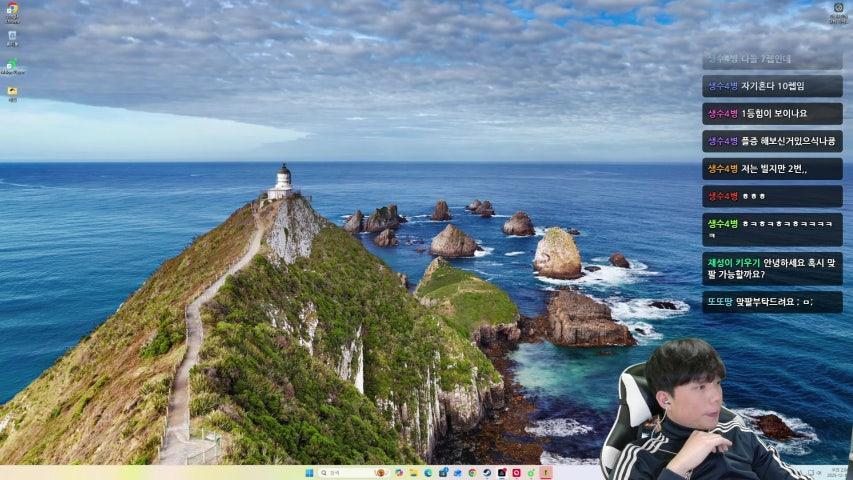Click chat message '저는 벌지만 2번,,'
This screenshot has width=853, height=480.
pyautogui.click(x=773, y=169)
